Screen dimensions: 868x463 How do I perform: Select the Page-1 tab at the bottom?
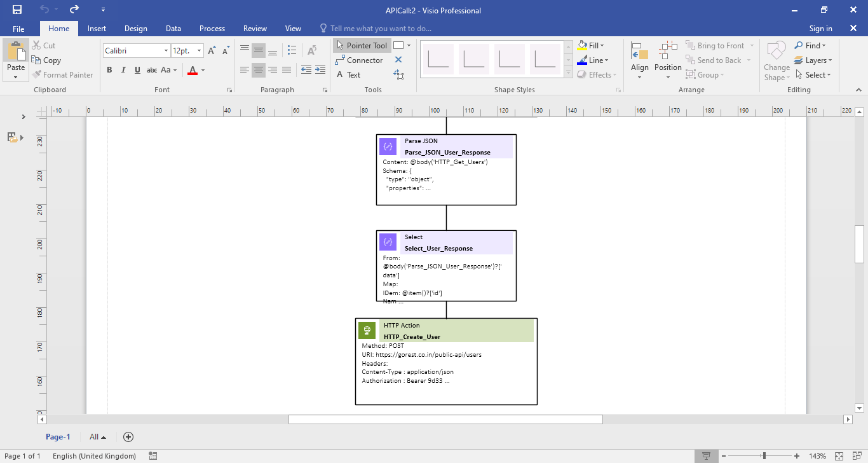pyautogui.click(x=58, y=437)
